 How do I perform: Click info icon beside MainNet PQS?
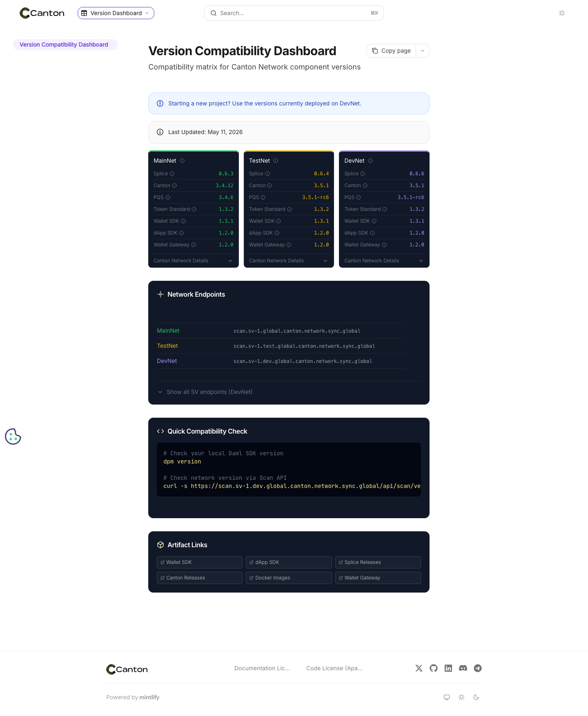168,197
